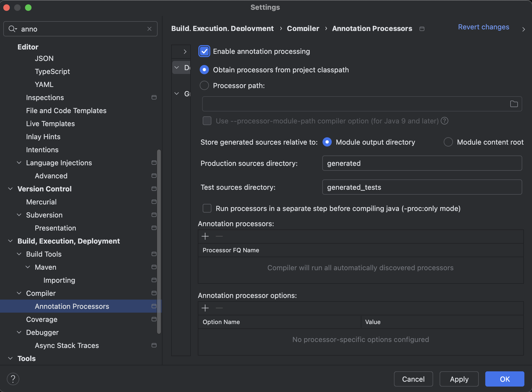The image size is (532, 392).
Task: Open the Live Templates settings page
Action: (x=50, y=124)
